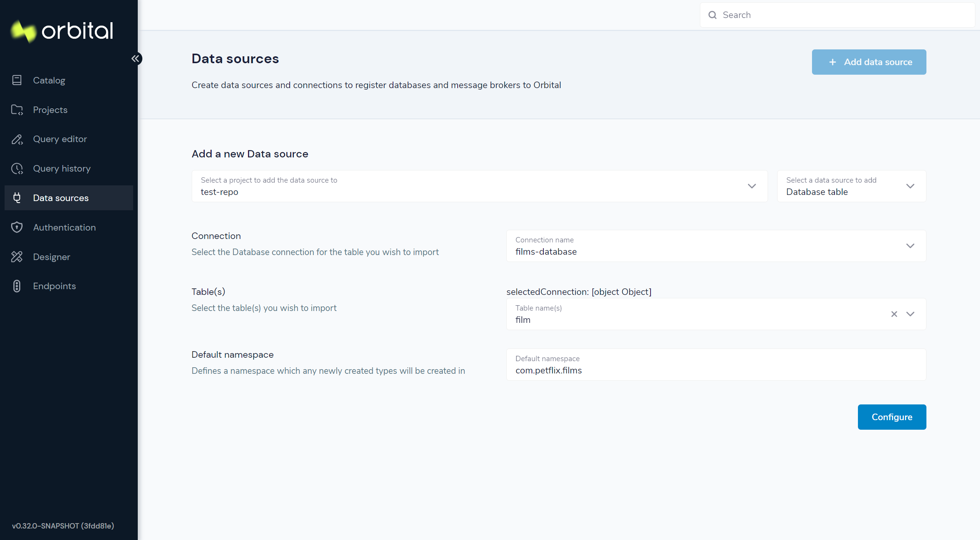This screenshot has width=980, height=540.
Task: Open the Table name(s) dropdown showing film
Action: [716, 314]
